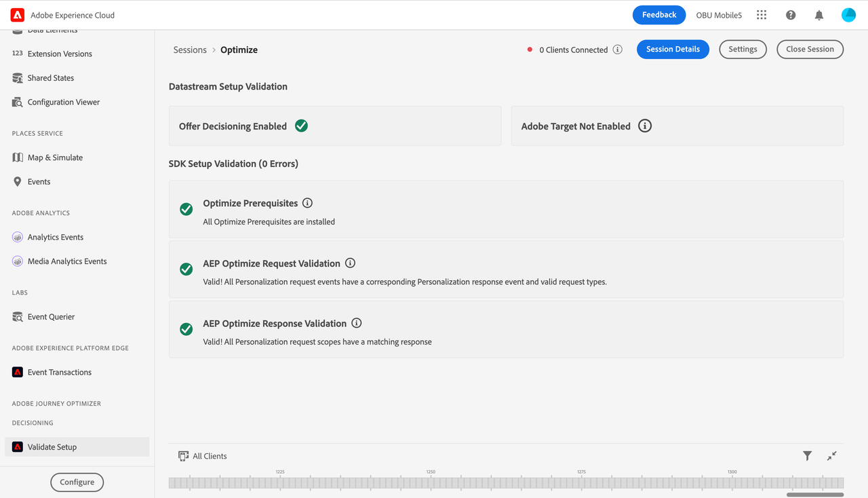Screen dimensions: 868x498
Task: Click the Media Analytics Events chart icon
Action: coord(18,261)
